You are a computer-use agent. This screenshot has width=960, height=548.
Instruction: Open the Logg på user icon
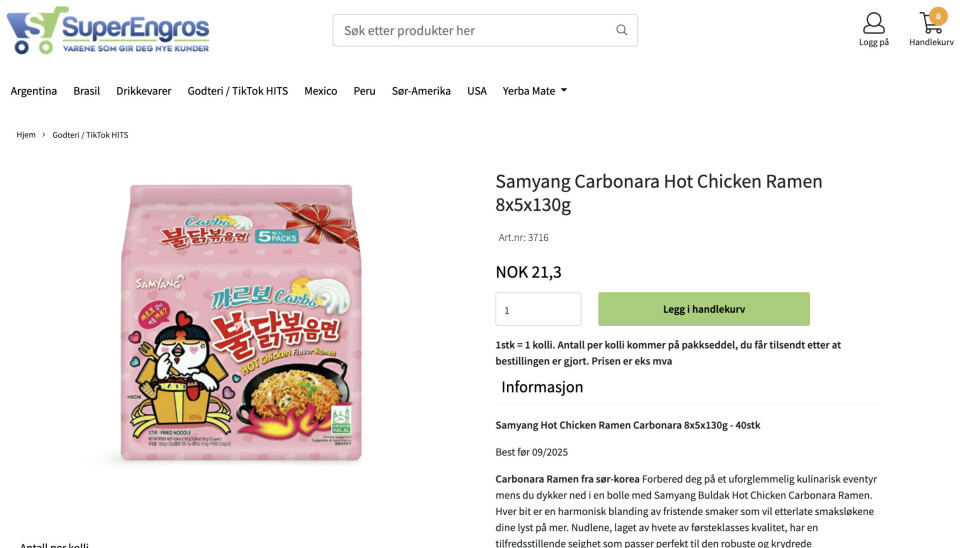(x=873, y=24)
